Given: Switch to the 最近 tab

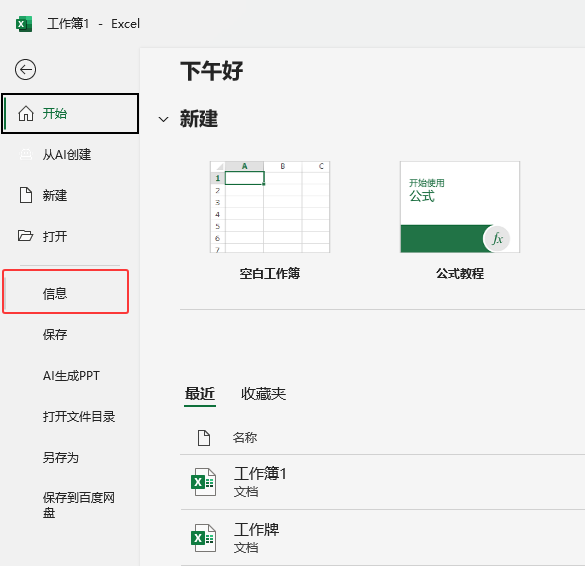Looking at the screenshot, I should pos(200,394).
